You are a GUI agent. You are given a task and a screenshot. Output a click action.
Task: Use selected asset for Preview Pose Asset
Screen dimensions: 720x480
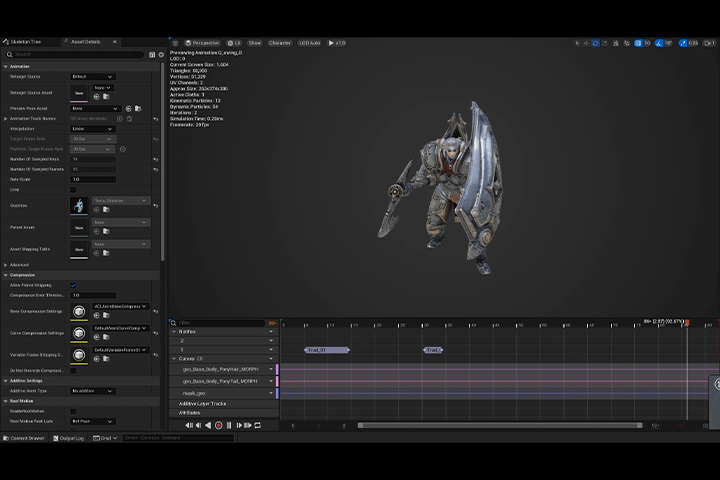[129, 108]
